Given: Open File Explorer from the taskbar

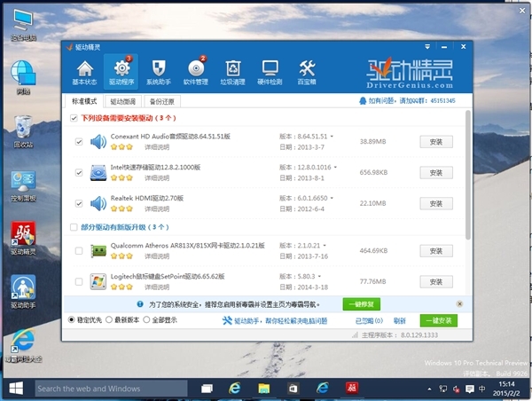Looking at the screenshot, I should (x=263, y=388).
